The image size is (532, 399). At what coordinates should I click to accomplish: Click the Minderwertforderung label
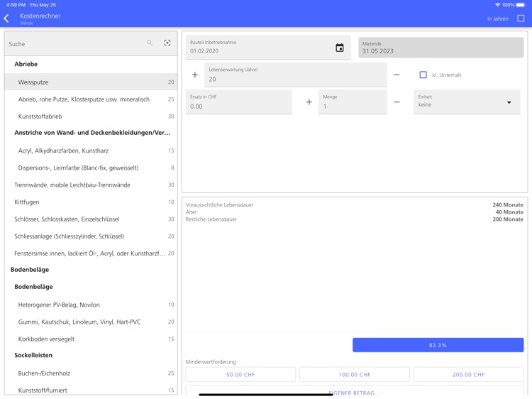tap(211, 362)
